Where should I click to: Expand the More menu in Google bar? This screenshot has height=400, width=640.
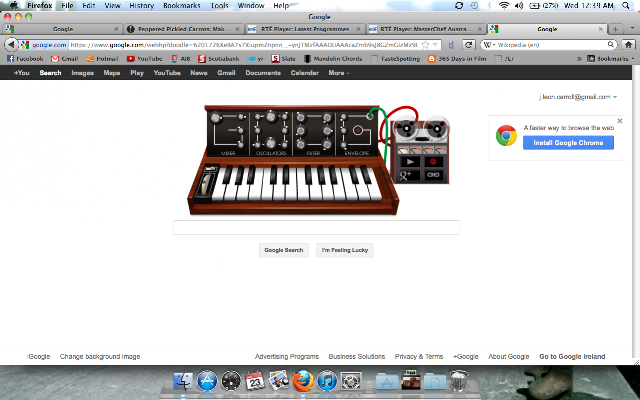[339, 73]
